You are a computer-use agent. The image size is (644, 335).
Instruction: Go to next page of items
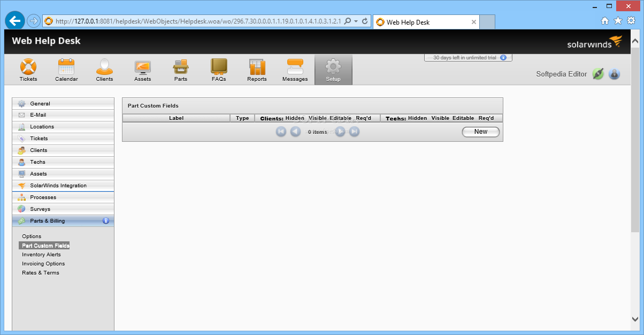click(340, 132)
